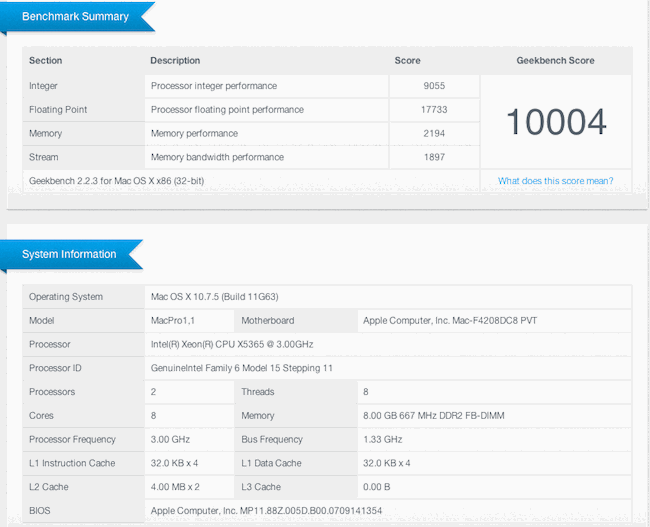Viewport: 650px width, 527px height.
Task: Click 'Memory performance' description
Action: coord(194,134)
